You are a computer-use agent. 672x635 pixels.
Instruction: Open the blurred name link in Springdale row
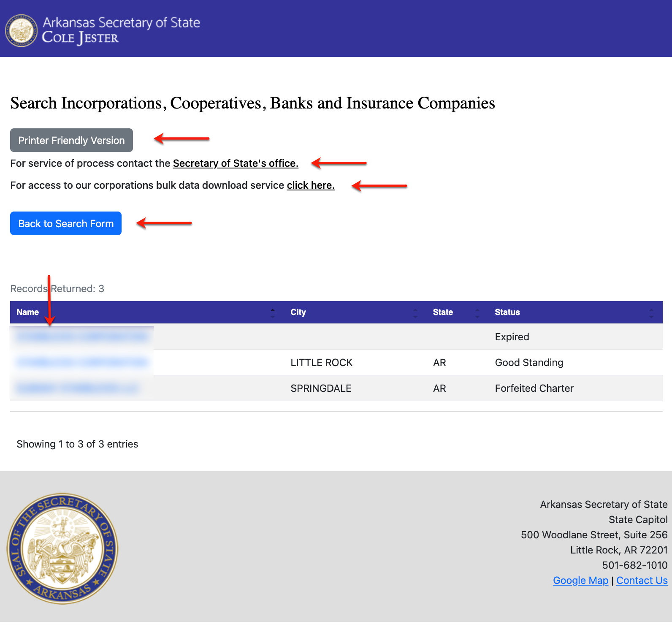pos(78,388)
